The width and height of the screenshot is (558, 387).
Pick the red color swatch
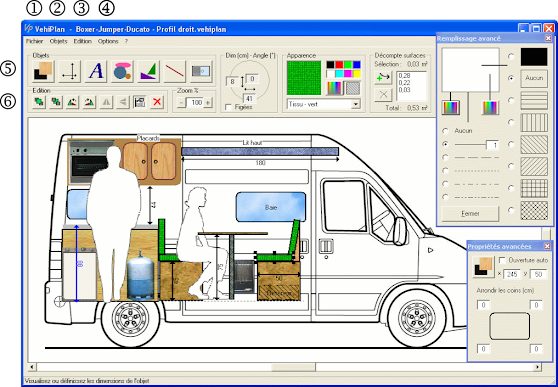pos(339,64)
